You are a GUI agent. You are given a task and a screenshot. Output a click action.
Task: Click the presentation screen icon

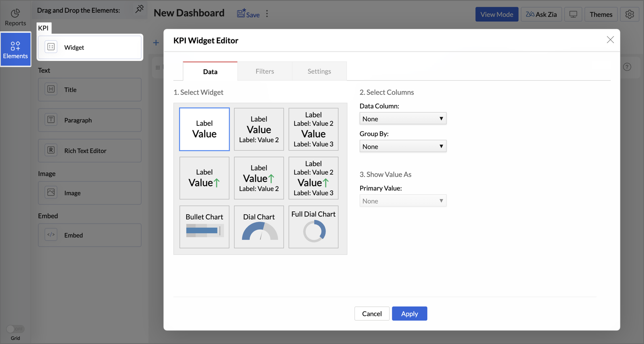coord(573,14)
